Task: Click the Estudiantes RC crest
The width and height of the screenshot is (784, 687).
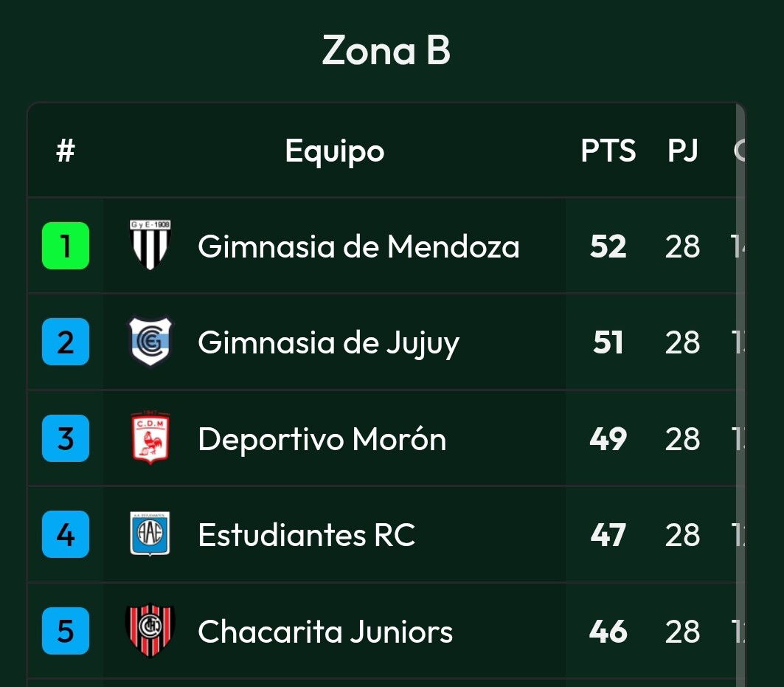Action: pos(150,534)
